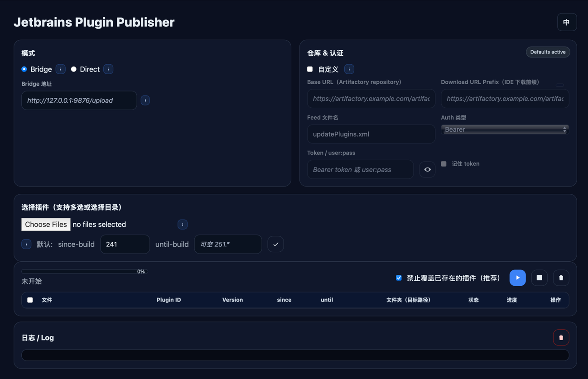Click the language switch button
Viewport: 588px width, 379px height.
(x=567, y=22)
